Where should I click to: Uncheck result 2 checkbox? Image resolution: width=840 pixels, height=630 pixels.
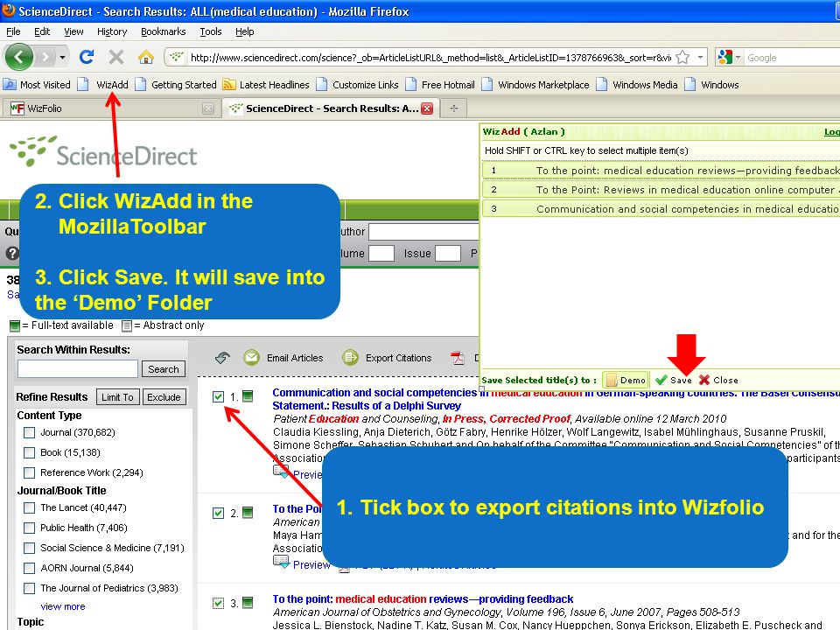[218, 513]
